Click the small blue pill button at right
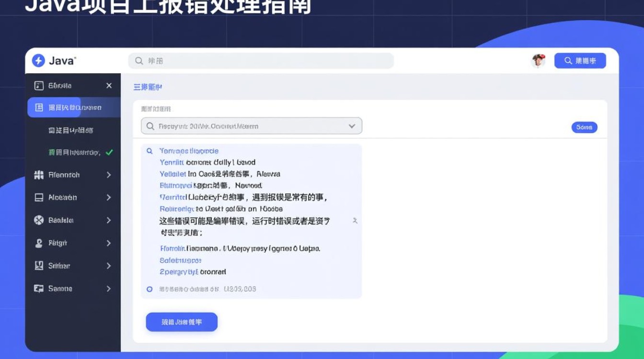The width and height of the screenshot is (644, 359). pos(584,127)
